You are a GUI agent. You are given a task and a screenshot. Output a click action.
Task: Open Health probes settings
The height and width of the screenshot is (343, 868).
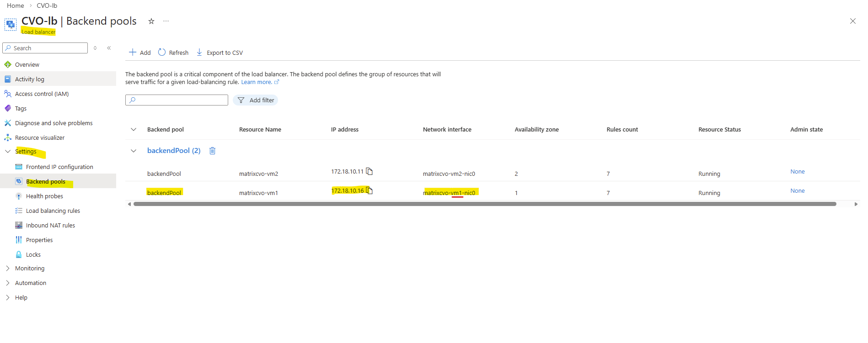(44, 196)
